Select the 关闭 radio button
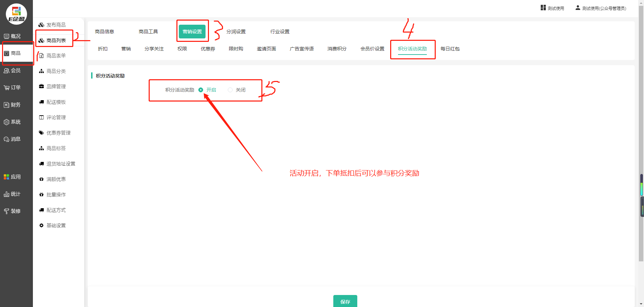Image resolution: width=644 pixels, height=307 pixels. pyautogui.click(x=230, y=90)
